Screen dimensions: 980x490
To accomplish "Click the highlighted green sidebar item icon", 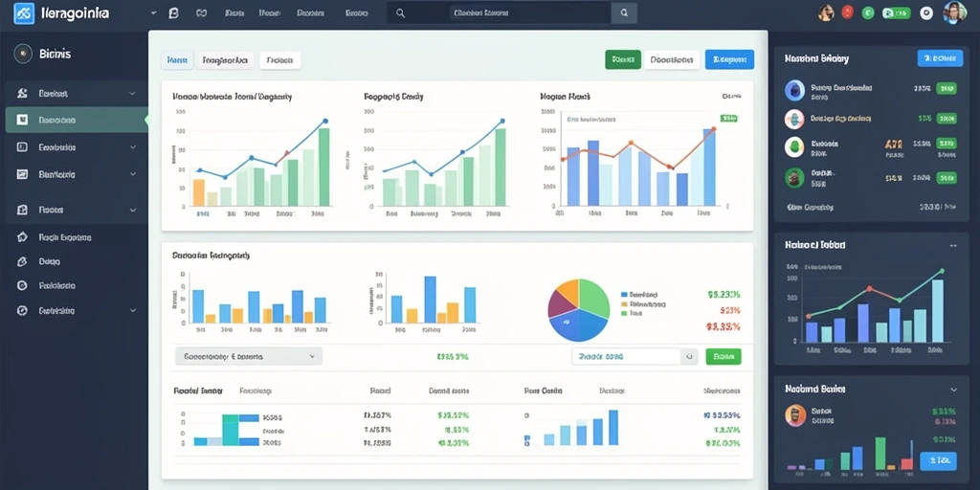I will 23,120.
